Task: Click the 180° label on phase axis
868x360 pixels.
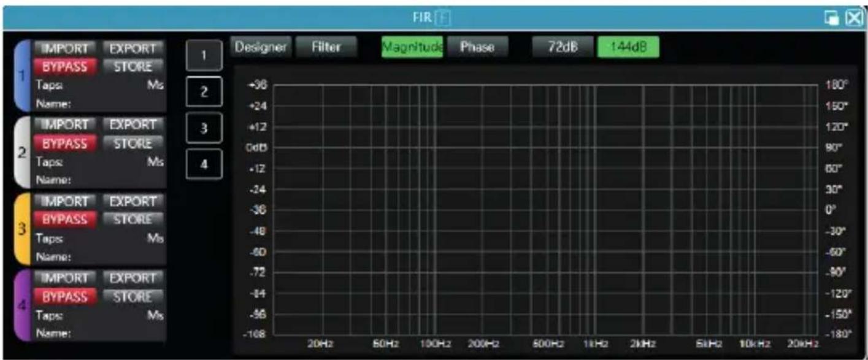Action: tap(835, 85)
